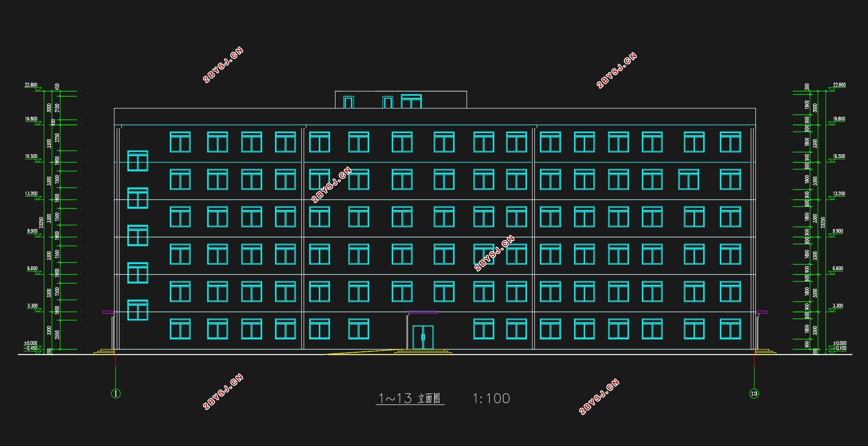The width and height of the screenshot is (868, 446).
Task: Select the left 2100 dimension text
Action: (x=57, y=108)
